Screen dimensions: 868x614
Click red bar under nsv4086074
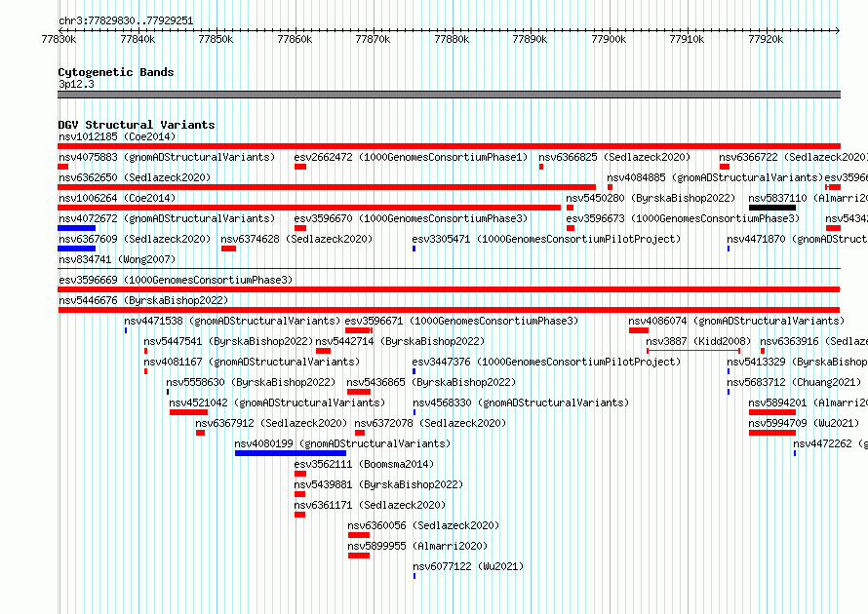click(639, 330)
